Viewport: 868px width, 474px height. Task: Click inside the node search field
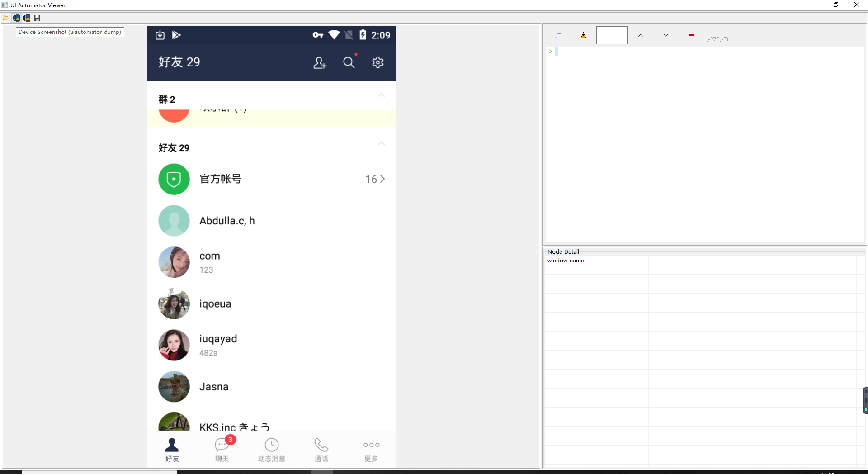tap(612, 35)
